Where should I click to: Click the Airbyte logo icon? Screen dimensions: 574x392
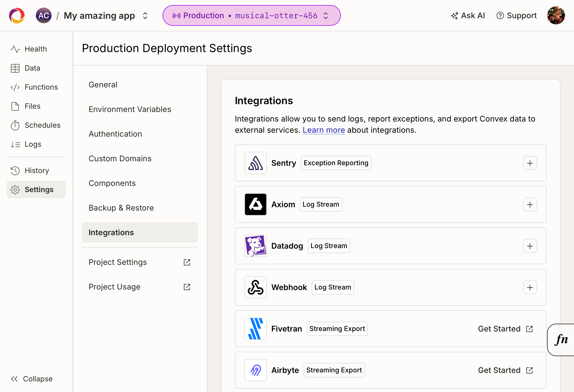coord(256,370)
